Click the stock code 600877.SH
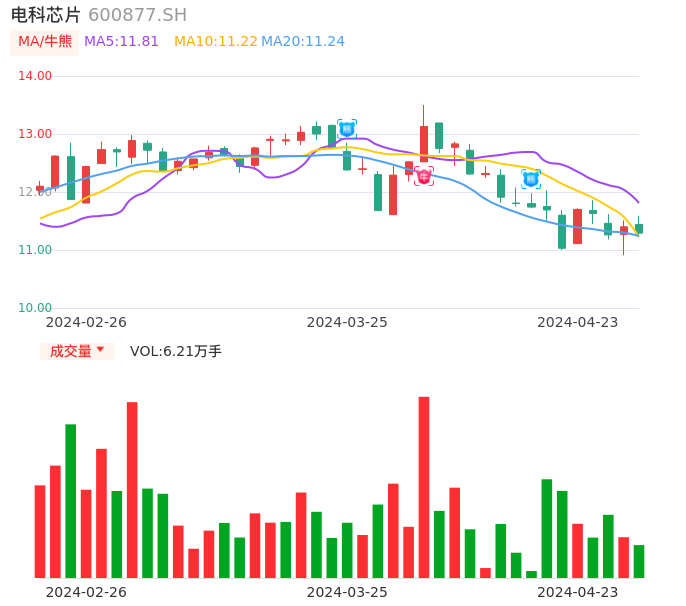This screenshot has height=606, width=686. 137,15
